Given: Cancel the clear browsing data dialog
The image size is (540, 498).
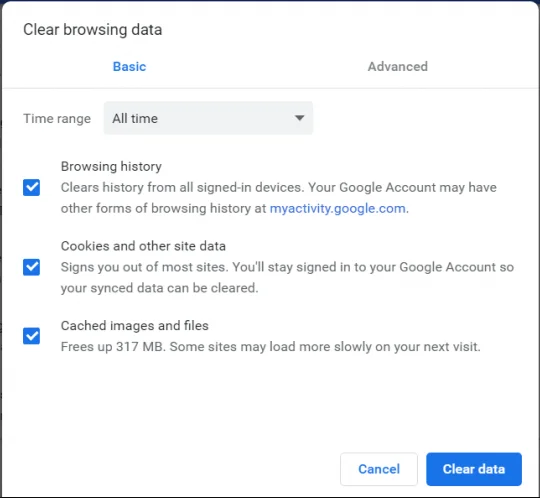Looking at the screenshot, I should (x=379, y=469).
